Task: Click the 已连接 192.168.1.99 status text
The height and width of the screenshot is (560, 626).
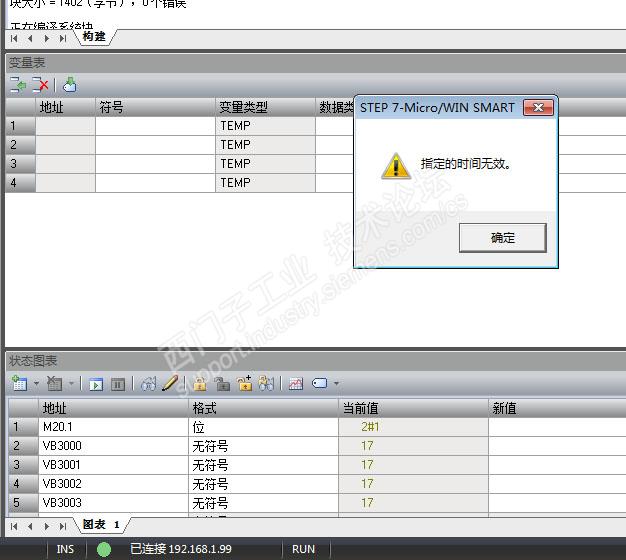Action: point(181,549)
